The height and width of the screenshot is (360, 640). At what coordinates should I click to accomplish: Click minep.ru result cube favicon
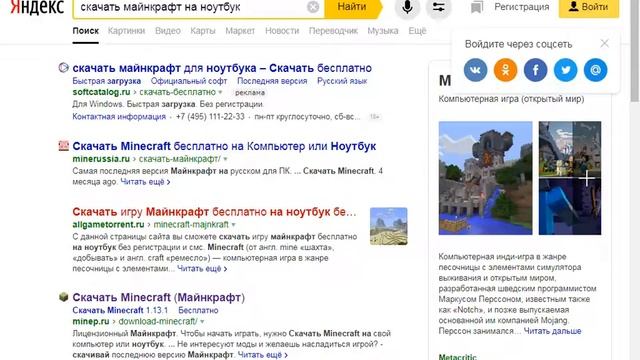tap(63, 297)
